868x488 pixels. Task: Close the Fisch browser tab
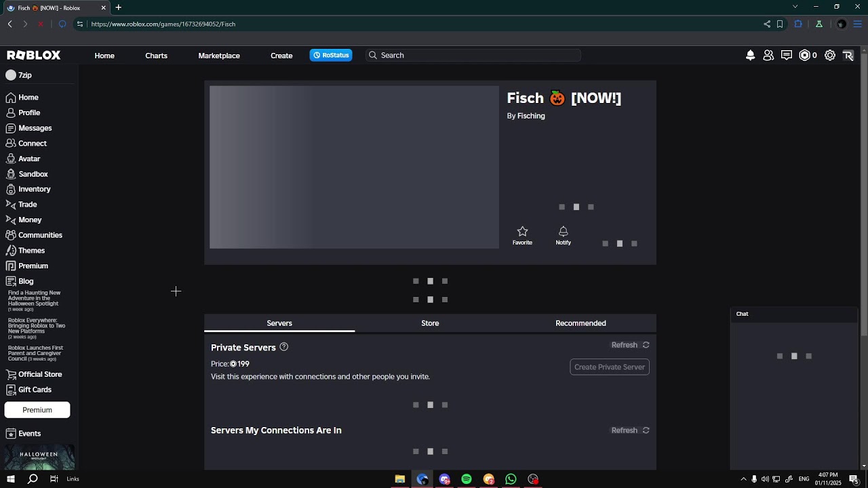pos(103,7)
